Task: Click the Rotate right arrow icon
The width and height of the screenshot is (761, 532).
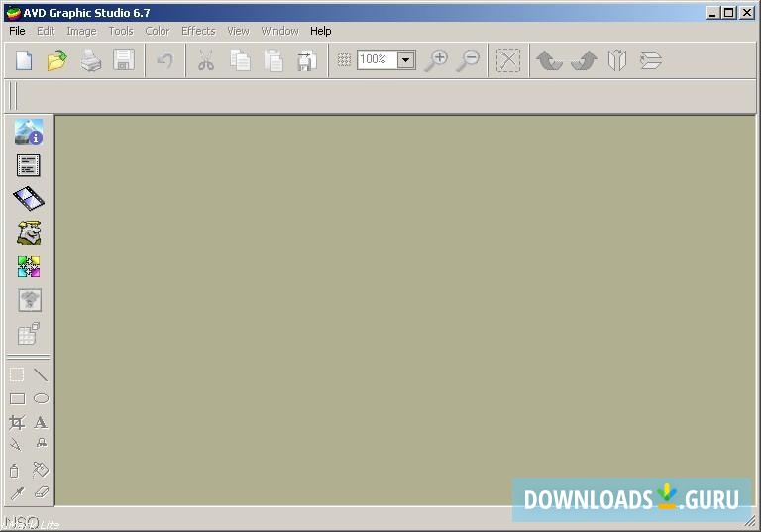Action: pos(584,60)
